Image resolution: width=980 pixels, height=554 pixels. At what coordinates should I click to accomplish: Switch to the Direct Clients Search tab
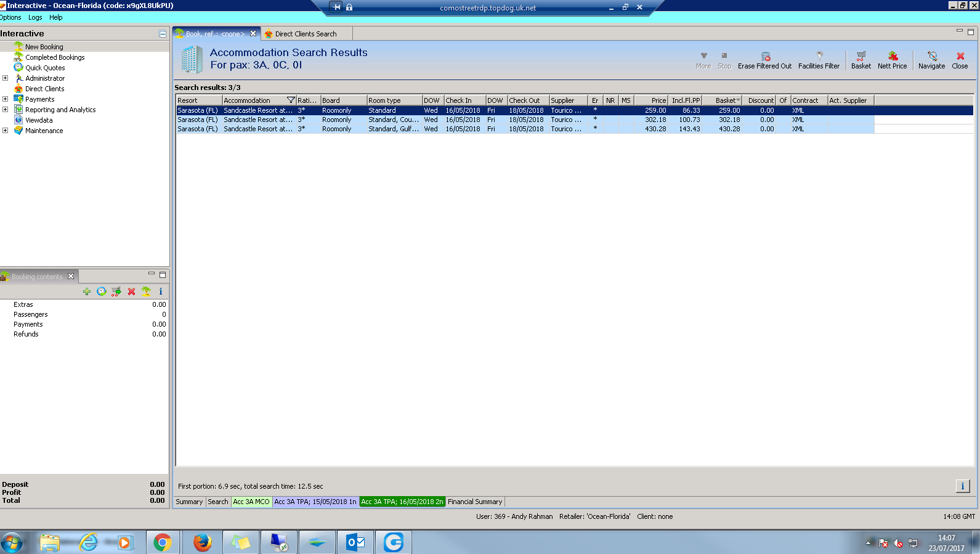tap(306, 34)
